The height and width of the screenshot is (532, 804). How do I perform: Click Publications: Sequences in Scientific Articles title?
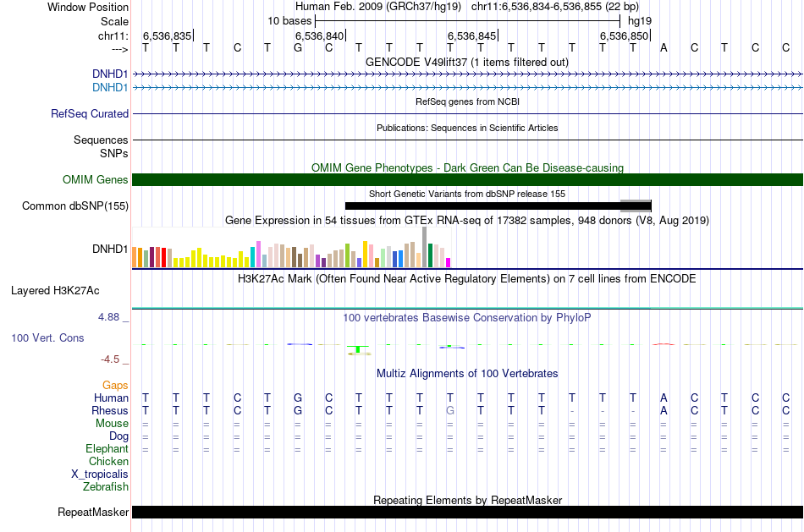pyautogui.click(x=467, y=128)
